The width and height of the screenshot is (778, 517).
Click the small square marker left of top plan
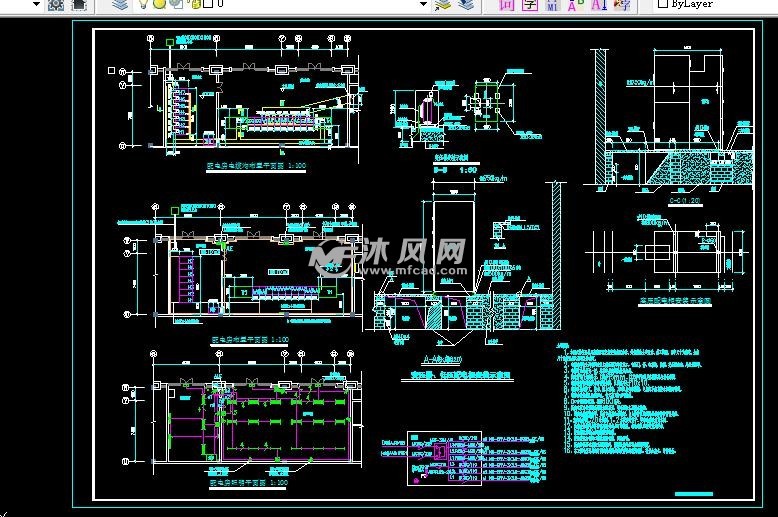tap(111, 70)
